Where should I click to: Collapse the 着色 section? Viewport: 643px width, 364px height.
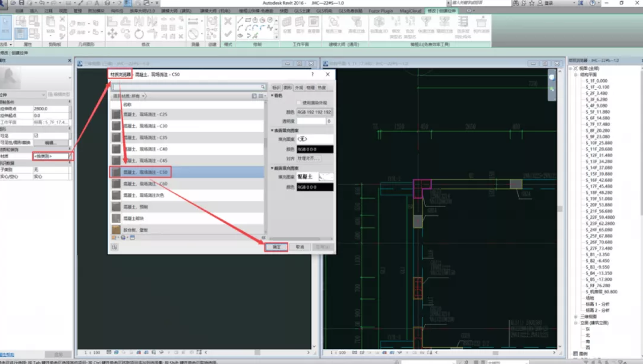coord(272,95)
